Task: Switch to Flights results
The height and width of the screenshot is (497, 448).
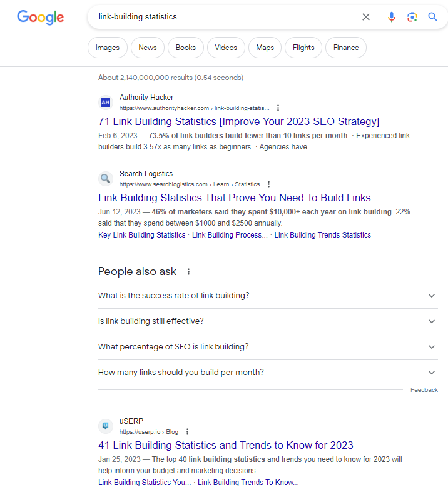Action: pyautogui.click(x=303, y=48)
